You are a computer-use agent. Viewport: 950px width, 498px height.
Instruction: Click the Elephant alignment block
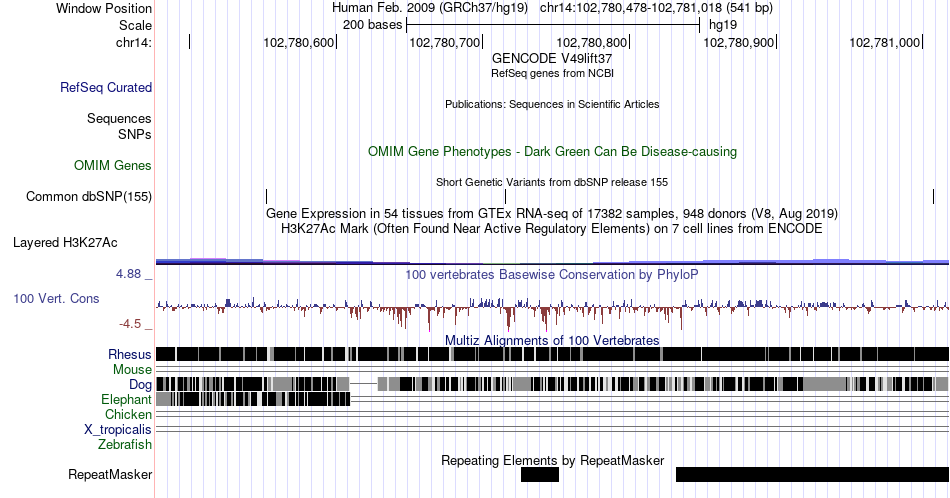click(253, 399)
